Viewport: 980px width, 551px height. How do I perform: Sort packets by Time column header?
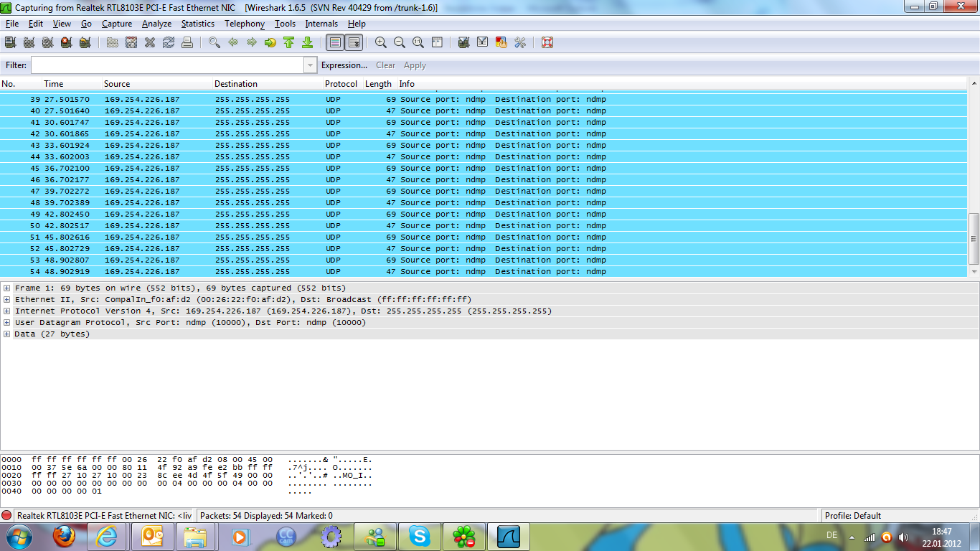(x=71, y=84)
